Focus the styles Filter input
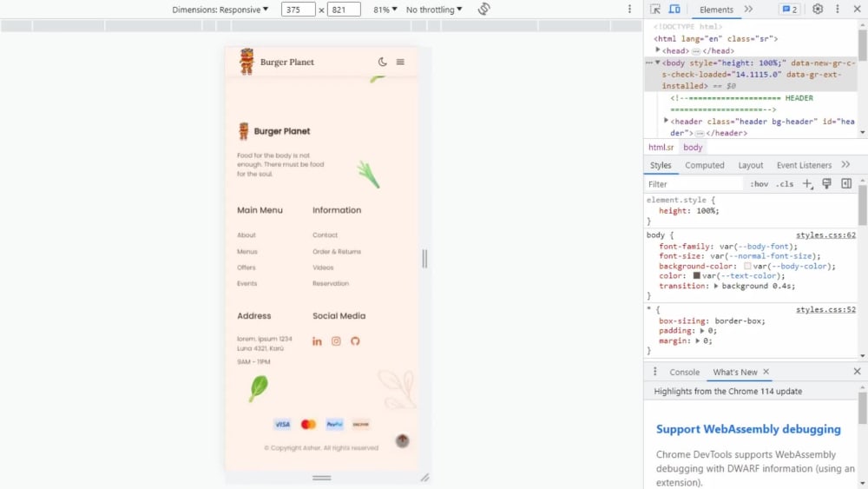The height and width of the screenshot is (489, 868). click(694, 184)
